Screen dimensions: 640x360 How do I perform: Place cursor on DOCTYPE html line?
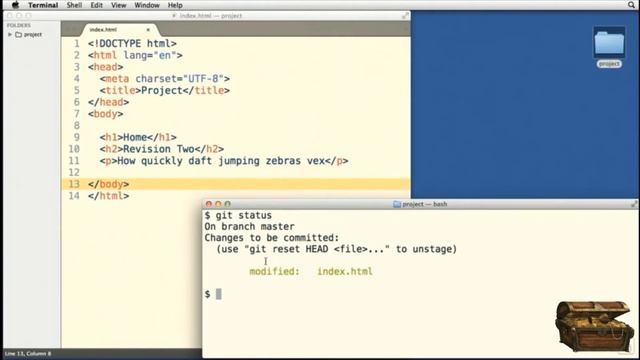click(x=132, y=44)
